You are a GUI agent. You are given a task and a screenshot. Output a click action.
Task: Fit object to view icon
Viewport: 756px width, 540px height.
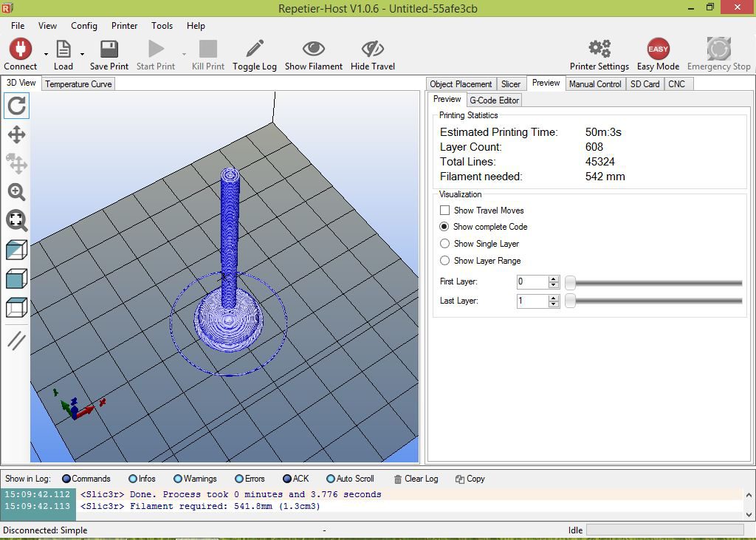(16, 221)
